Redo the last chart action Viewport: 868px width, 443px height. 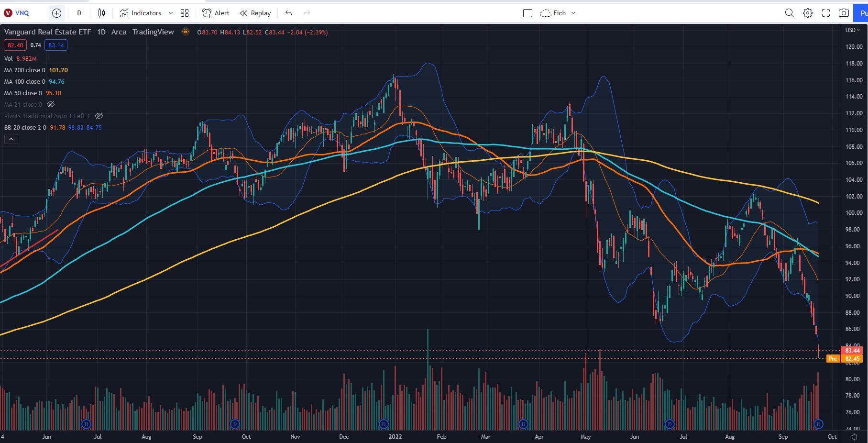307,13
